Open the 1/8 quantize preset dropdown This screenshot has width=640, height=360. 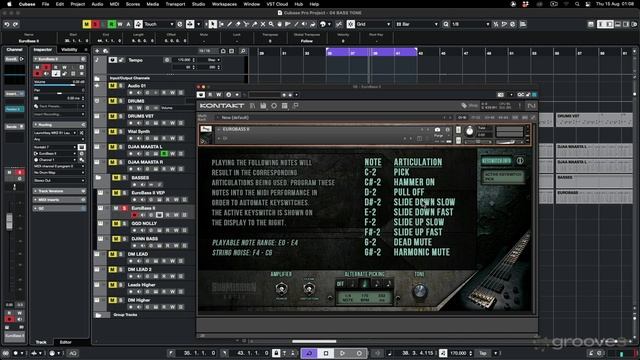coord(470,24)
